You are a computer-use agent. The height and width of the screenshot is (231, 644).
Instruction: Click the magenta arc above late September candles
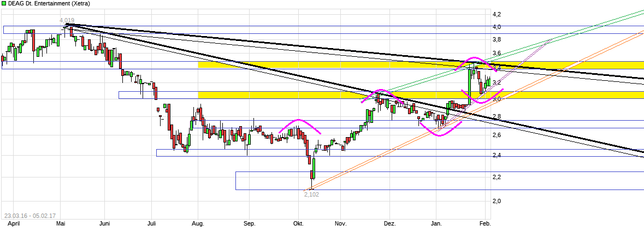pyautogui.click(x=299, y=126)
